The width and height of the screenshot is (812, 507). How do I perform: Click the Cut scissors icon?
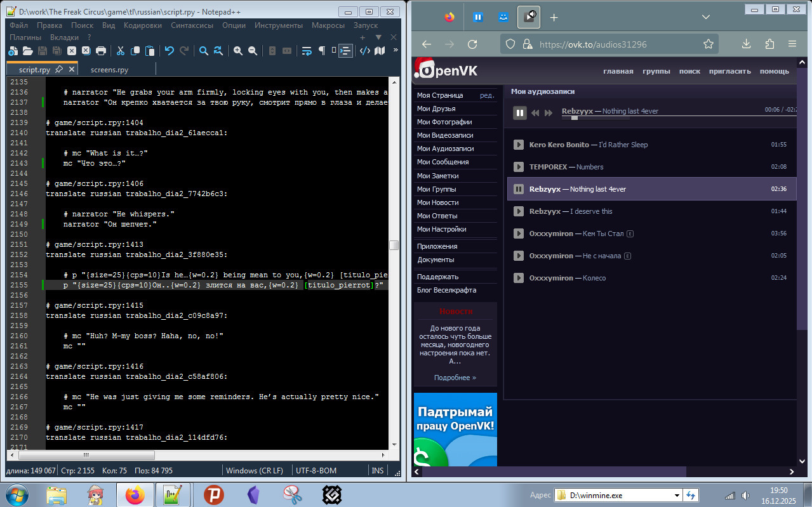[120, 51]
